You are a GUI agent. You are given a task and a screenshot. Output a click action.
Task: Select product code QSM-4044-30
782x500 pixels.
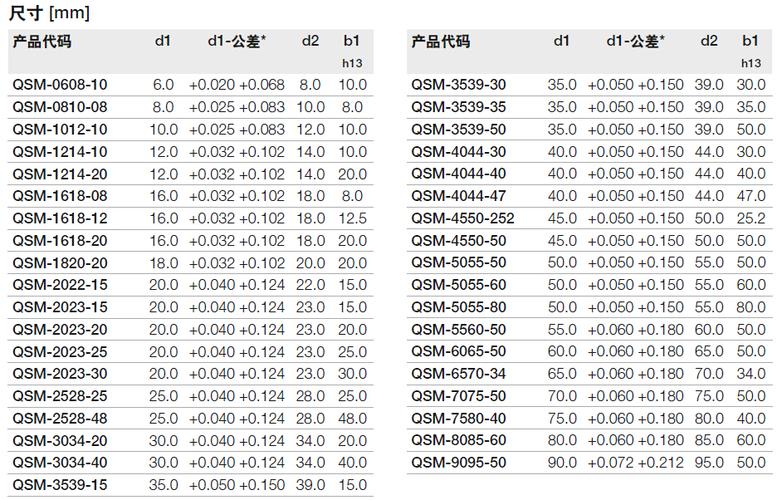pos(459,152)
